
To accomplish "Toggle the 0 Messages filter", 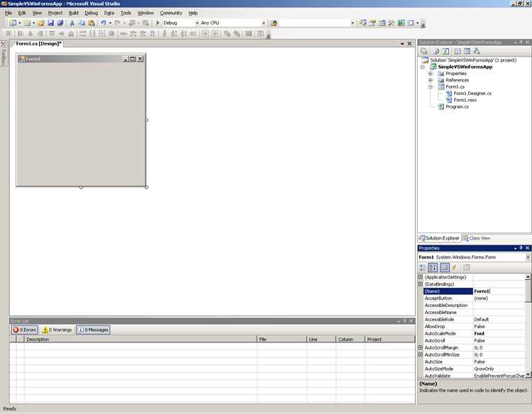I will click(x=93, y=330).
